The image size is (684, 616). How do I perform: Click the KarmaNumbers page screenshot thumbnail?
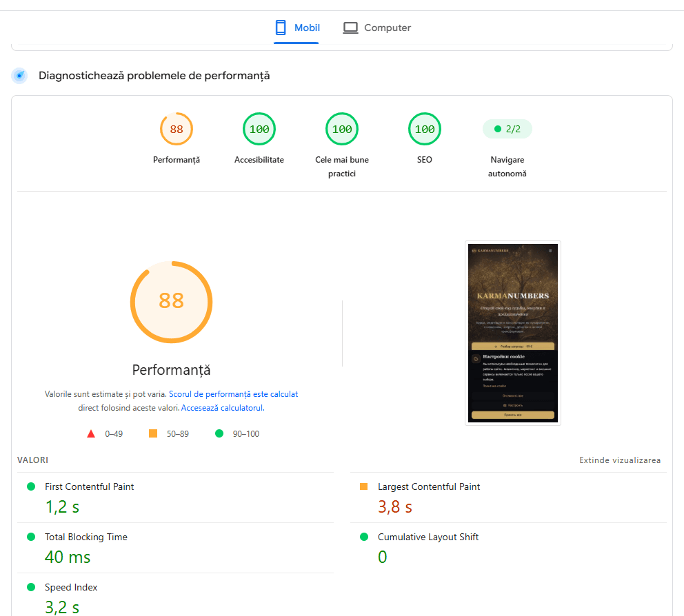513,333
